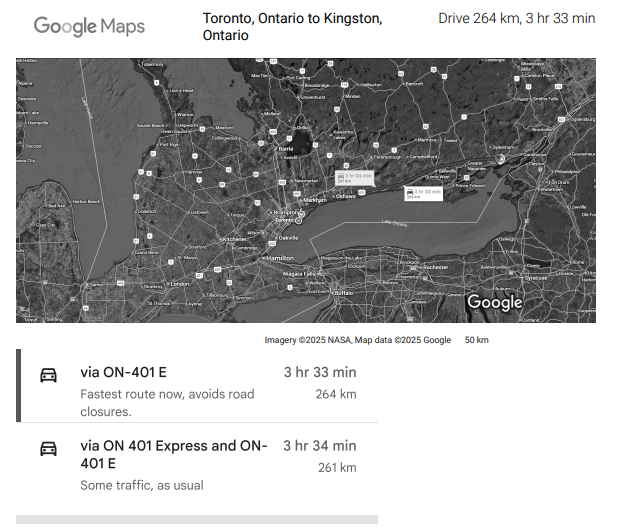Select the route via ON-401 E
The image size is (619, 532).
coord(197,386)
